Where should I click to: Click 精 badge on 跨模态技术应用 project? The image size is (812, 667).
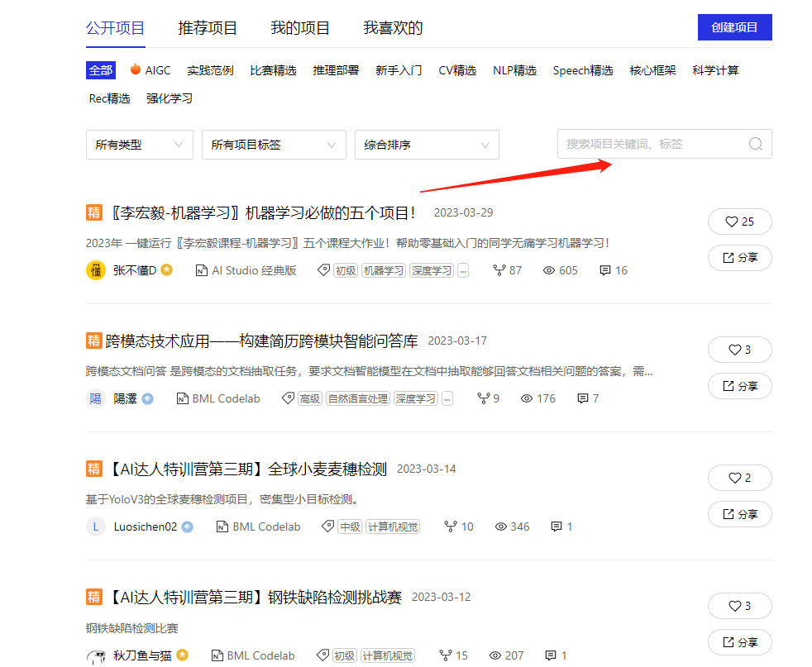93,341
